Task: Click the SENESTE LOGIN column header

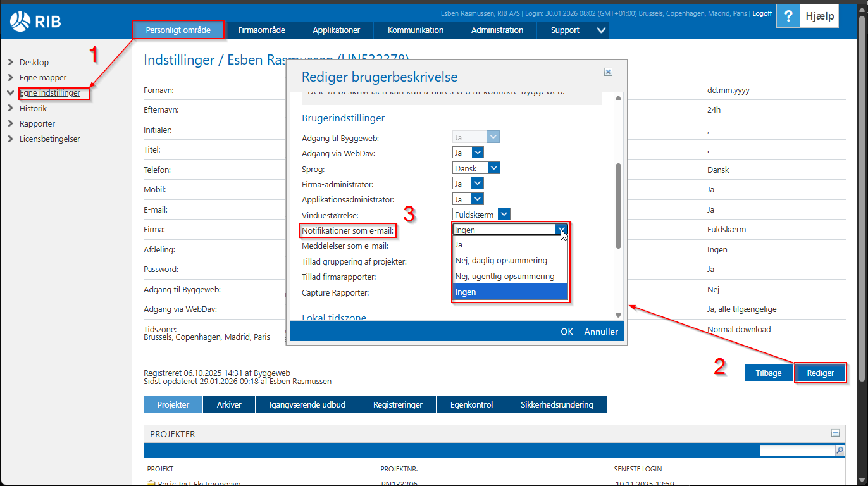Action: 638,469
